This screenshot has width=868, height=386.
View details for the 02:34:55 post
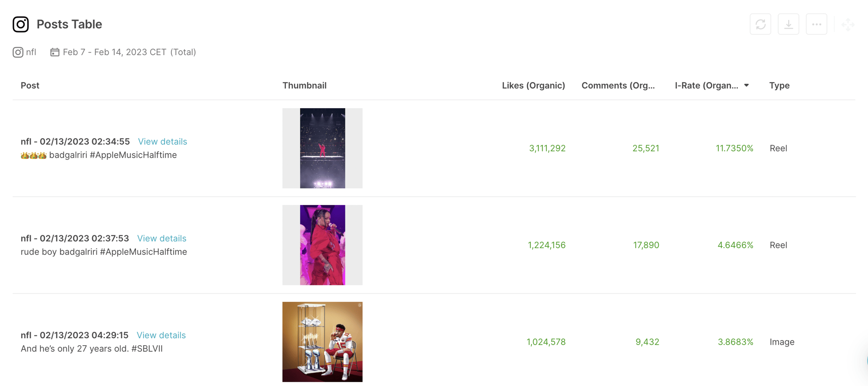tap(162, 142)
